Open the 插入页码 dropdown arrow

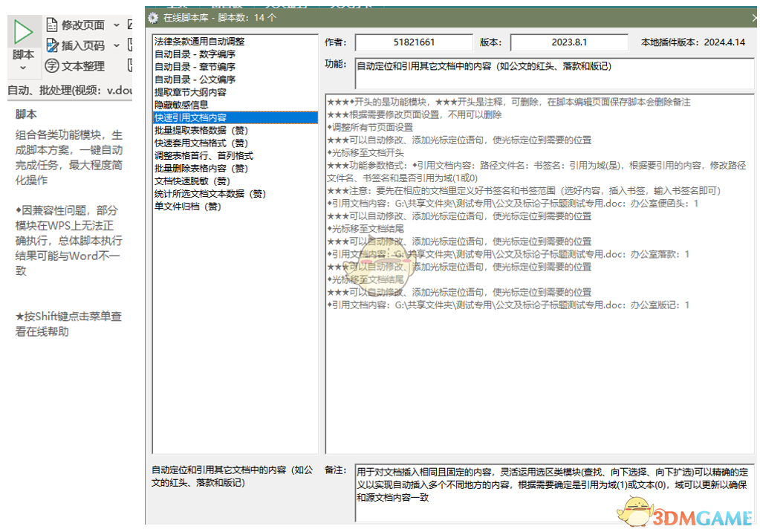117,46
